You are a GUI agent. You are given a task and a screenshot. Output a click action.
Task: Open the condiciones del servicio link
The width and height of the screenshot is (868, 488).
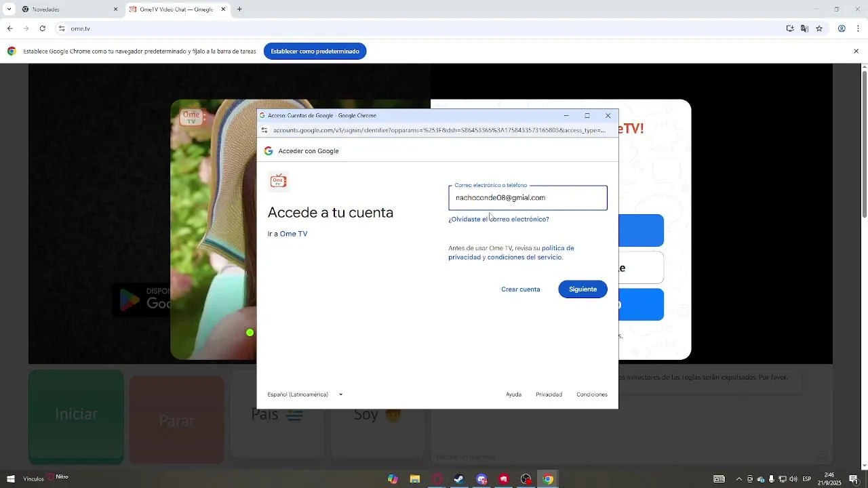[x=524, y=258]
